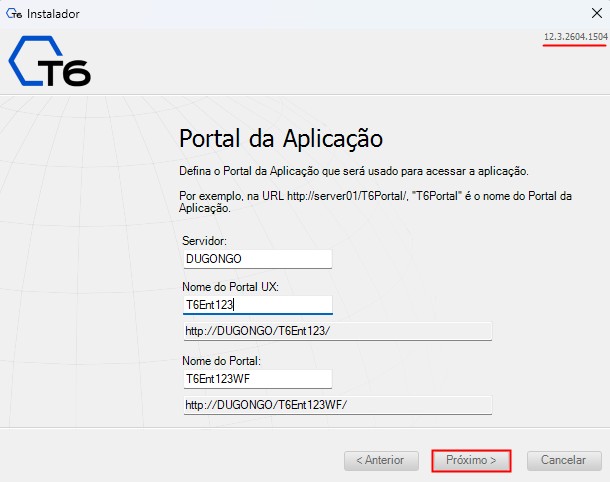Select the Nome do Portal field

258,379
